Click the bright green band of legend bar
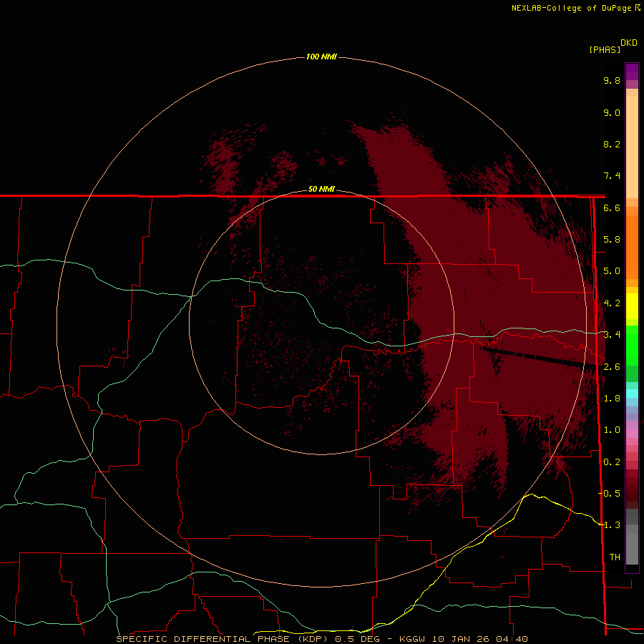This screenshot has height=644, width=644. pyautogui.click(x=632, y=345)
